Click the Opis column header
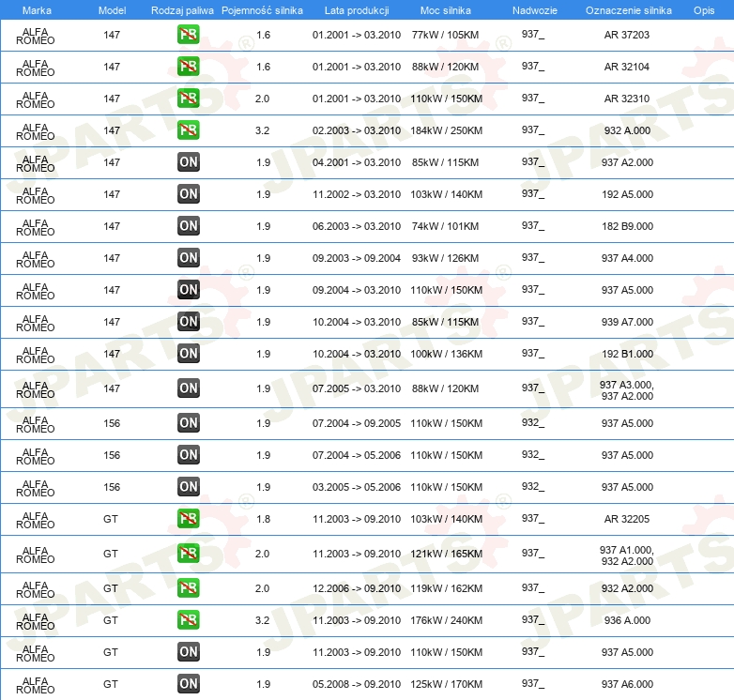 (703, 9)
